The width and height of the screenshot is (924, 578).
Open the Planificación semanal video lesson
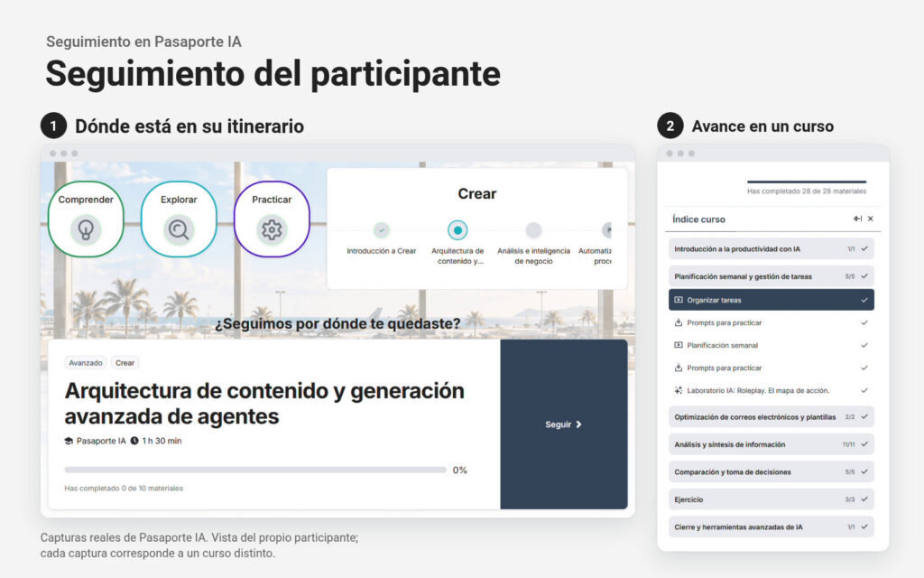(772, 345)
